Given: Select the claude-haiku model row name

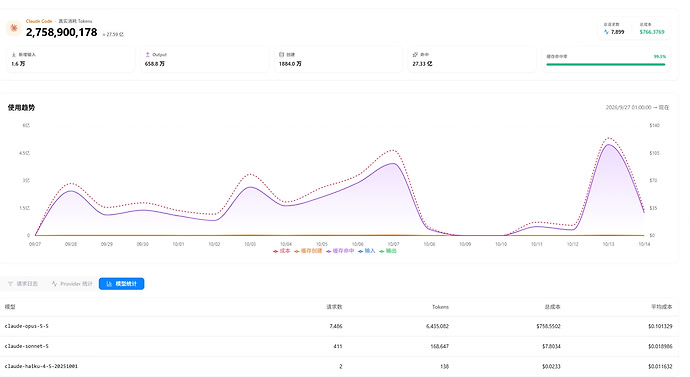Looking at the screenshot, I should [41, 366].
